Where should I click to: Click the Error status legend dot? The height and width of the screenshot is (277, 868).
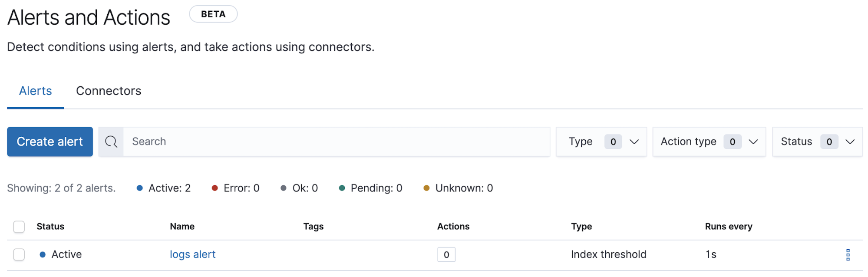[x=215, y=188]
